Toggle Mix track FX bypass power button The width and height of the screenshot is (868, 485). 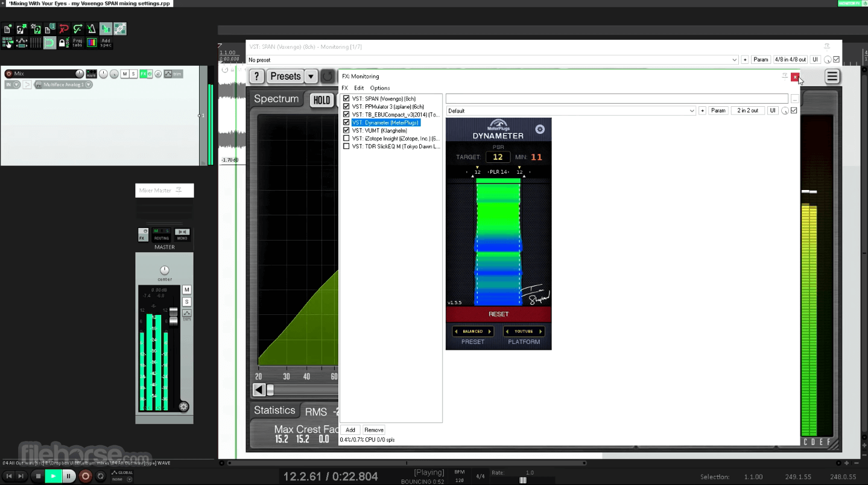coord(150,74)
